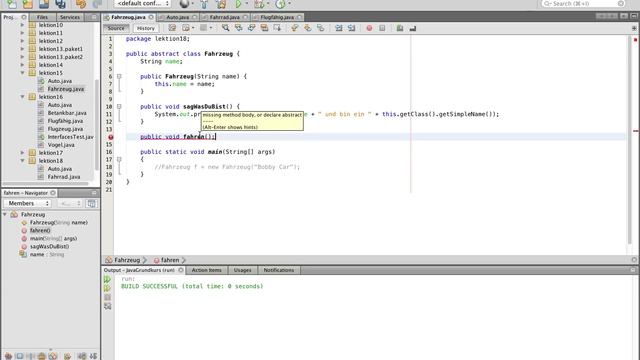Open the Flugfähig.java editor tab
Screen dimensions: 640x360
(277, 17)
